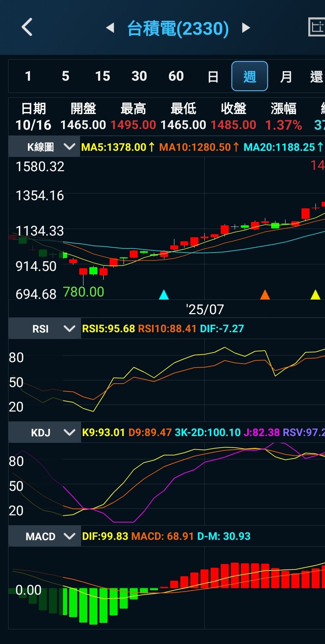Tap the 10/16 date value
This screenshot has width=325, height=644.
[x=33, y=125]
